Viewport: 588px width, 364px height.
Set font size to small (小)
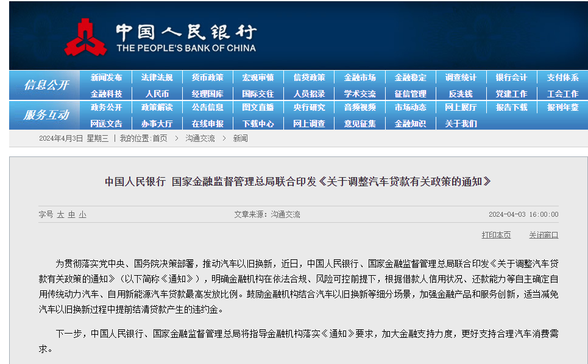click(82, 215)
